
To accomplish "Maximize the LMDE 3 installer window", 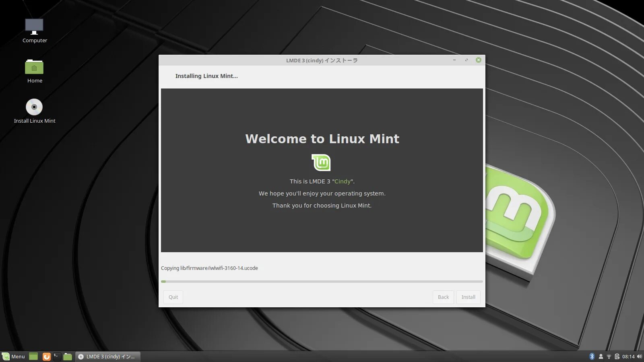I will pyautogui.click(x=466, y=60).
